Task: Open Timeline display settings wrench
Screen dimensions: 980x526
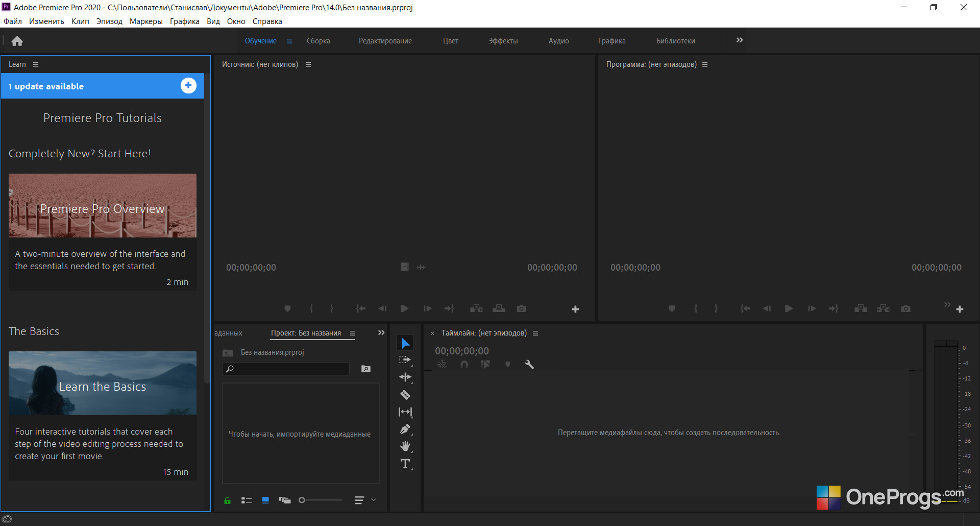Action: 529,364
